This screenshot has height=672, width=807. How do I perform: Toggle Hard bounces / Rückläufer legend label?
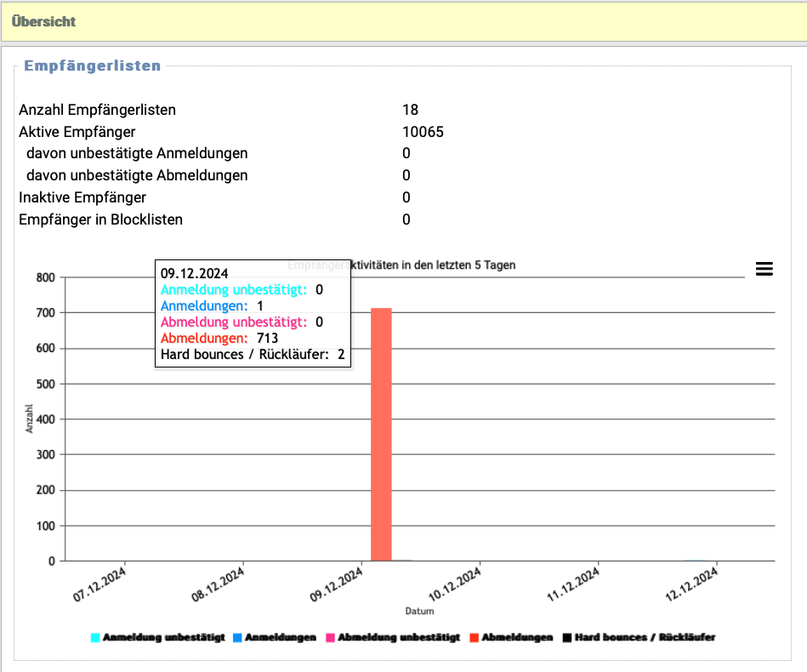click(x=645, y=637)
